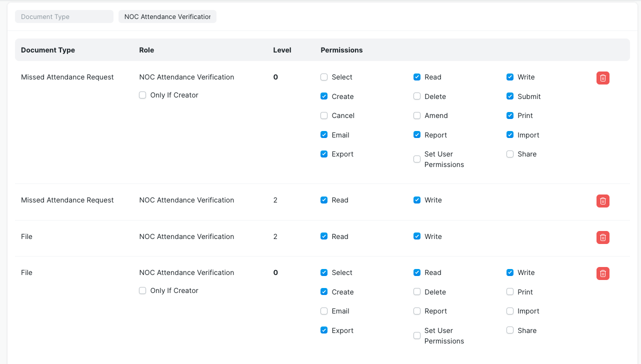Open the NOC Attendance Verification role filter
The width and height of the screenshot is (641, 364).
click(167, 16)
